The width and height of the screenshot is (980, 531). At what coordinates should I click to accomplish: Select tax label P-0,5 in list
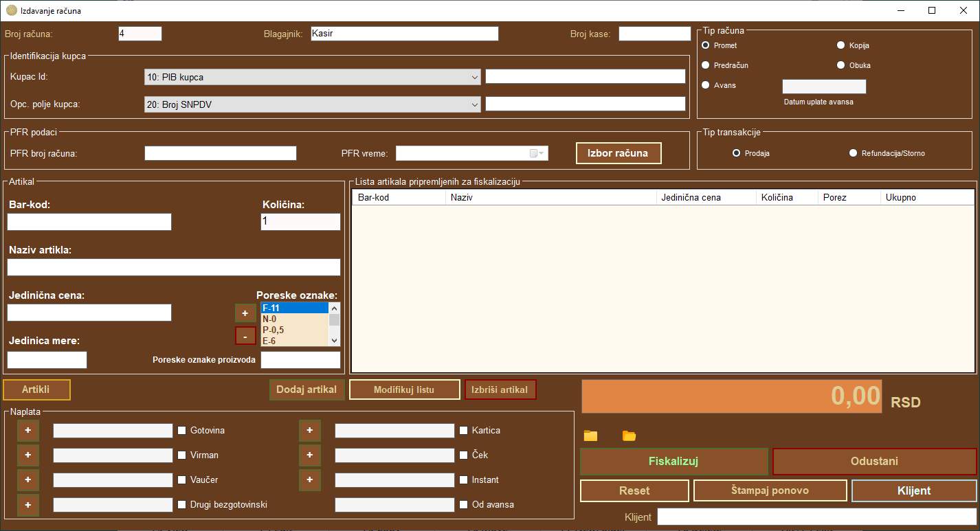295,330
